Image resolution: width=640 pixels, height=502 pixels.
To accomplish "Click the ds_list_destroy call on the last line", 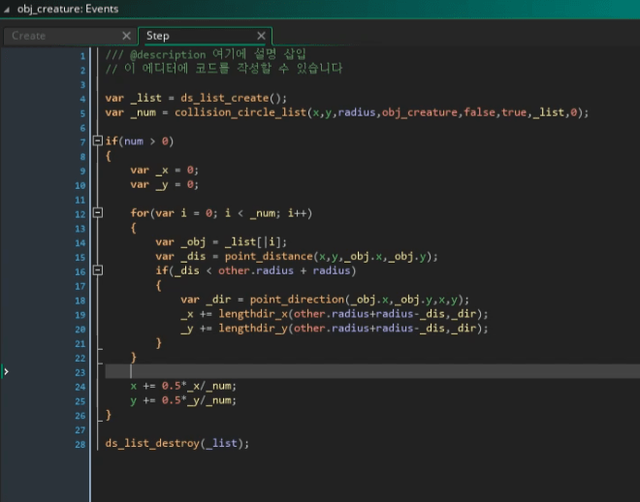I will tap(150, 443).
